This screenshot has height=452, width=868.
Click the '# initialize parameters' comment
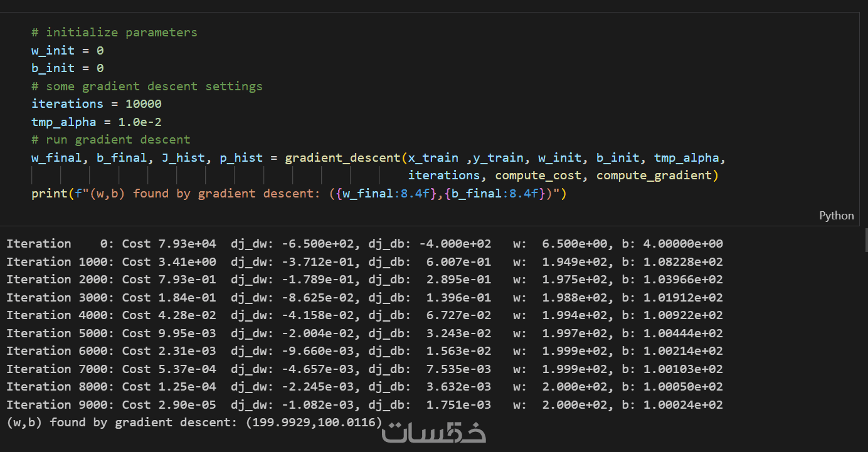114,32
